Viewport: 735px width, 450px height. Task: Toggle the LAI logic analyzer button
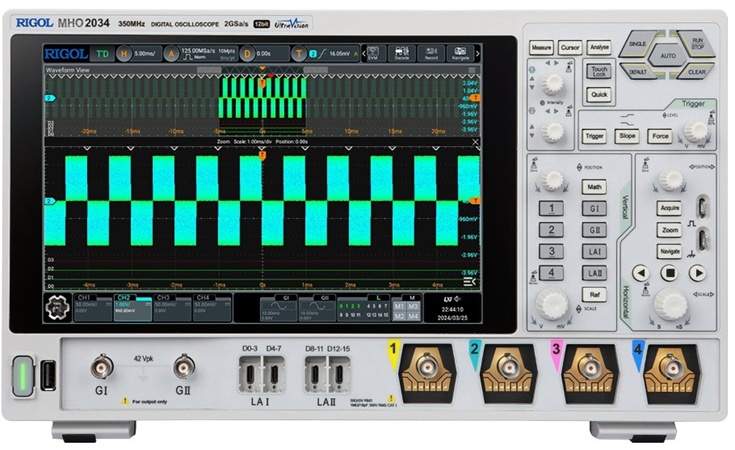pyautogui.click(x=594, y=252)
